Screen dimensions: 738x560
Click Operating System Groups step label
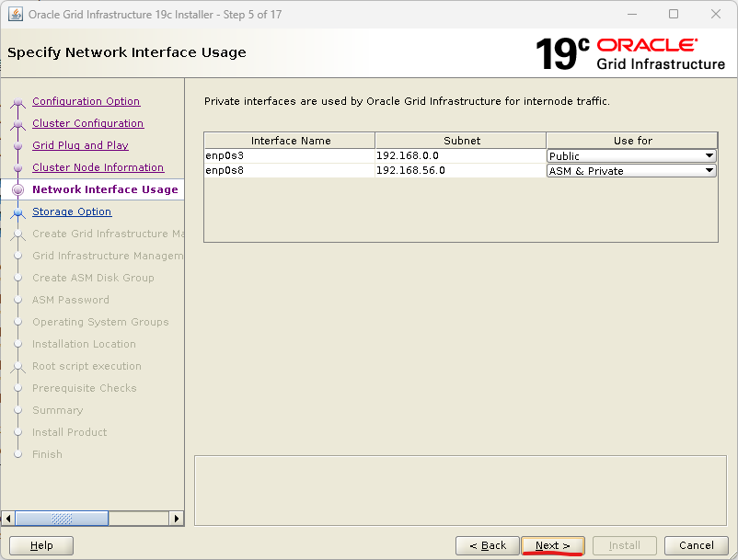(x=100, y=322)
